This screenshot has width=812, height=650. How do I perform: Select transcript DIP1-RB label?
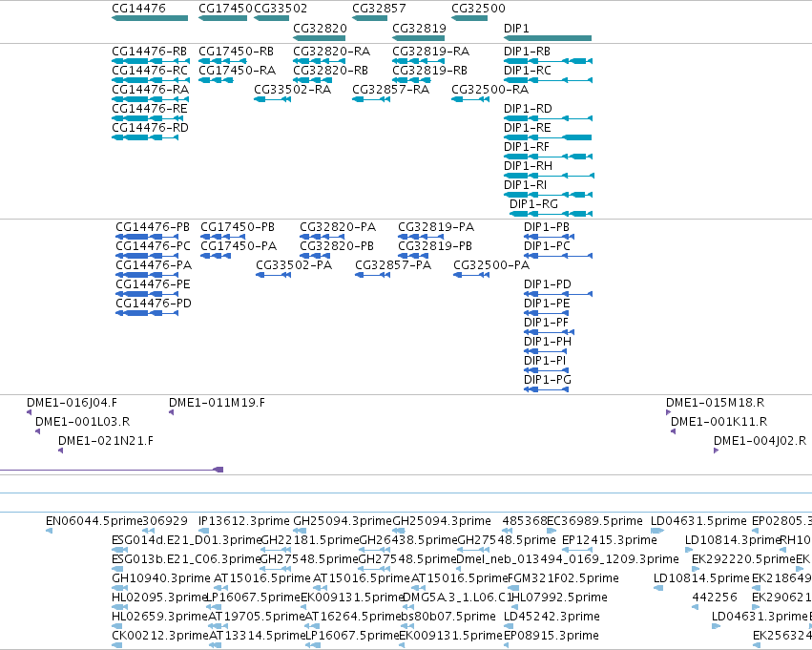pos(527,52)
